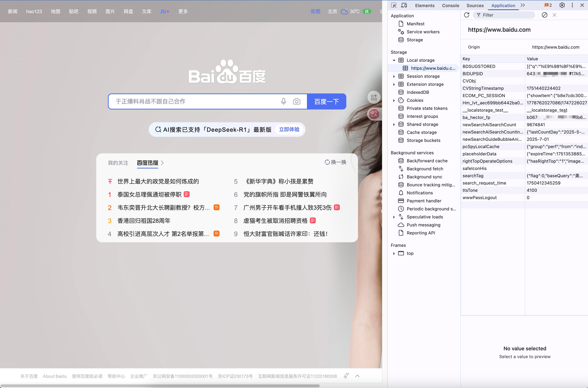This screenshot has height=388, width=588.
Task: Show more DevTools tabs chevron
Action: (523, 5)
